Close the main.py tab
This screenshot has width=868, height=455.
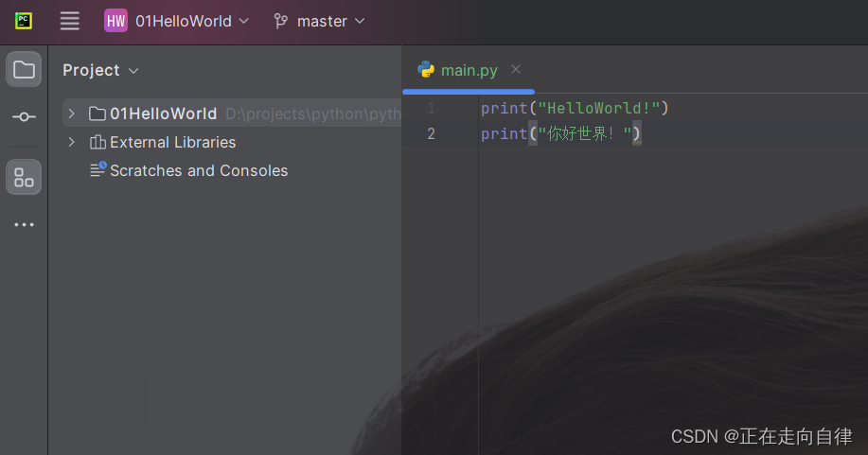point(516,69)
